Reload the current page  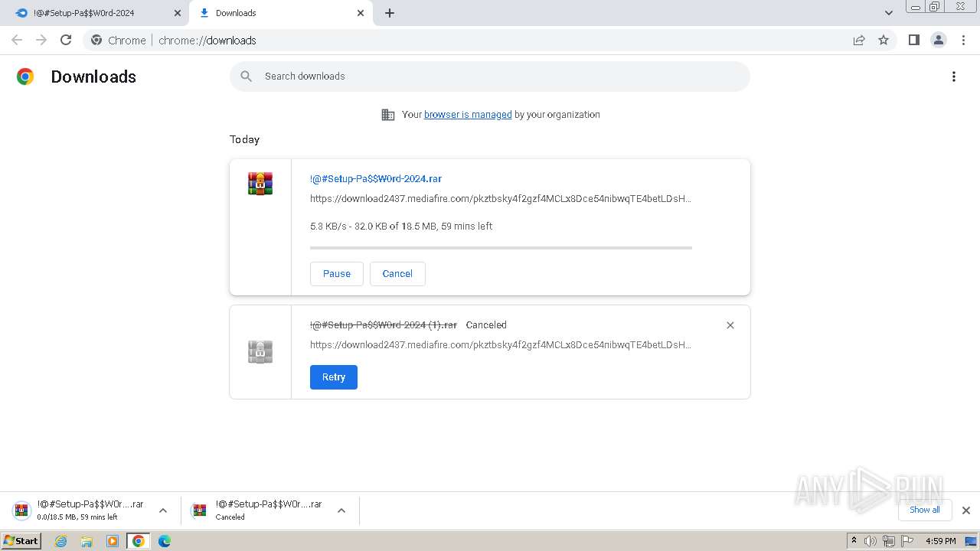click(x=66, y=40)
